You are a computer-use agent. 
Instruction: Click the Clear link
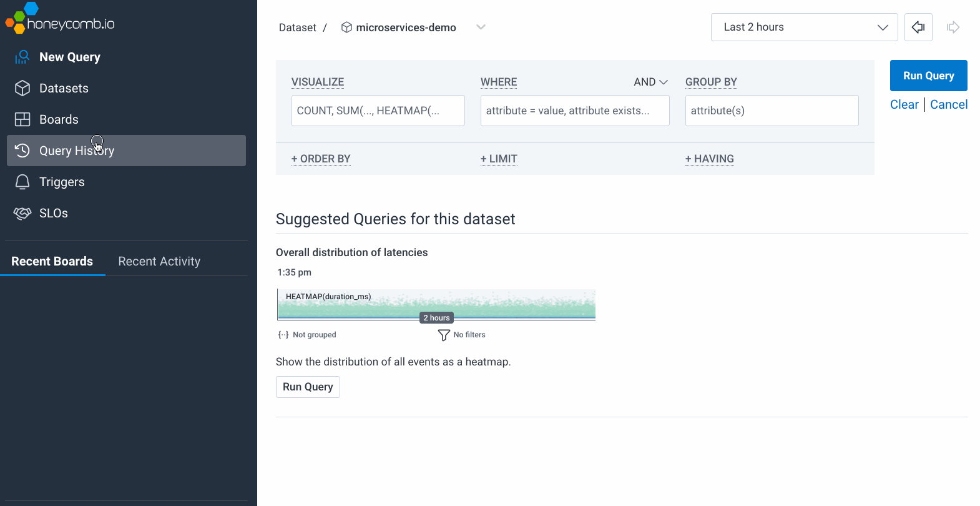(904, 104)
